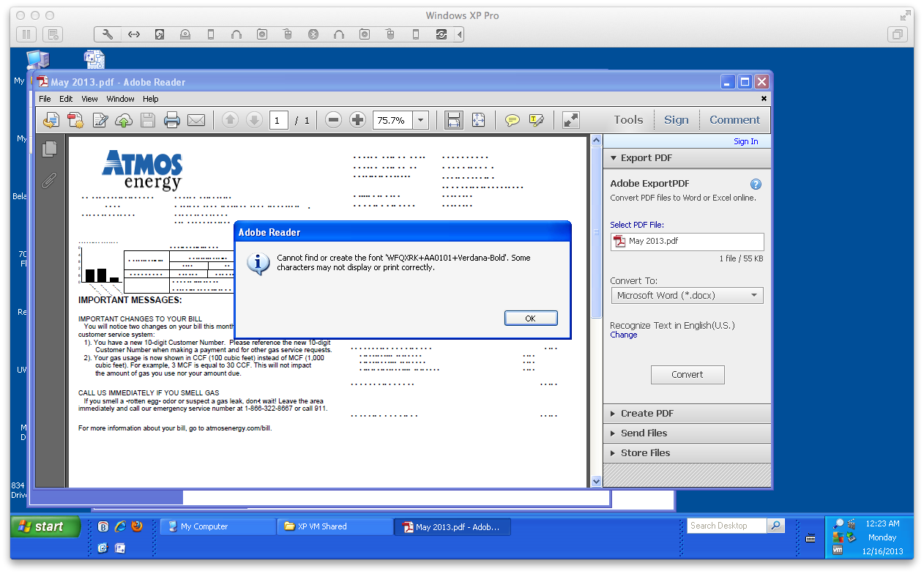
Task: Click the Export PDF help icon
Action: pos(756,184)
